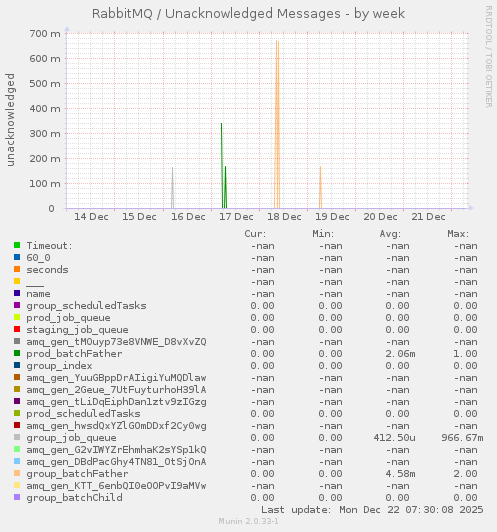The height and width of the screenshot is (532, 497).
Task: Select the graph title 'RabbitMQ / Unacknowledged Messages - by week'
Action: 248,14
